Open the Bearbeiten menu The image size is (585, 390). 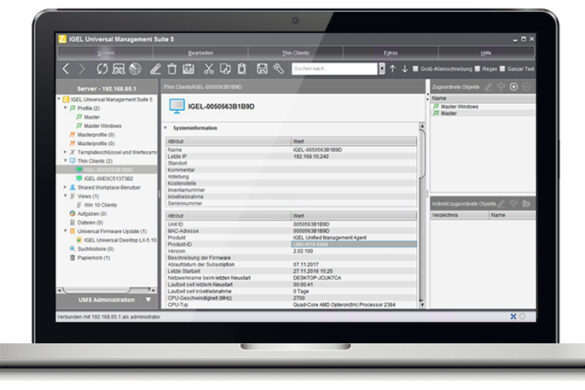(200, 53)
